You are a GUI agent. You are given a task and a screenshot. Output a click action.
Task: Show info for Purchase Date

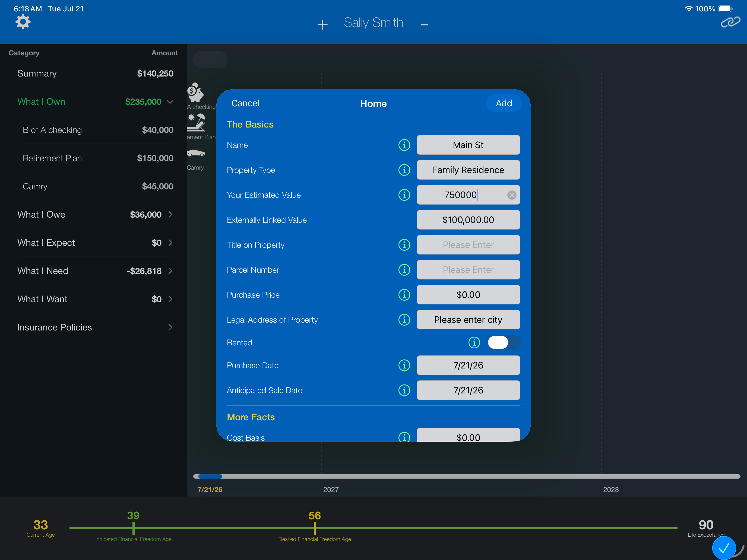404,365
